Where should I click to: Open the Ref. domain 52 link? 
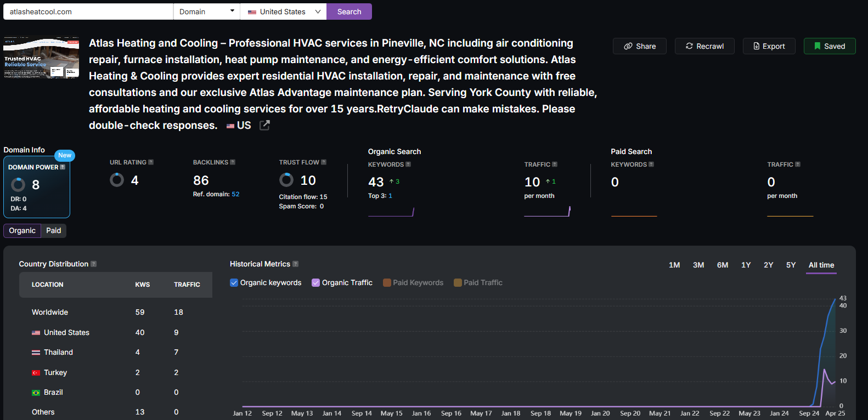point(235,194)
